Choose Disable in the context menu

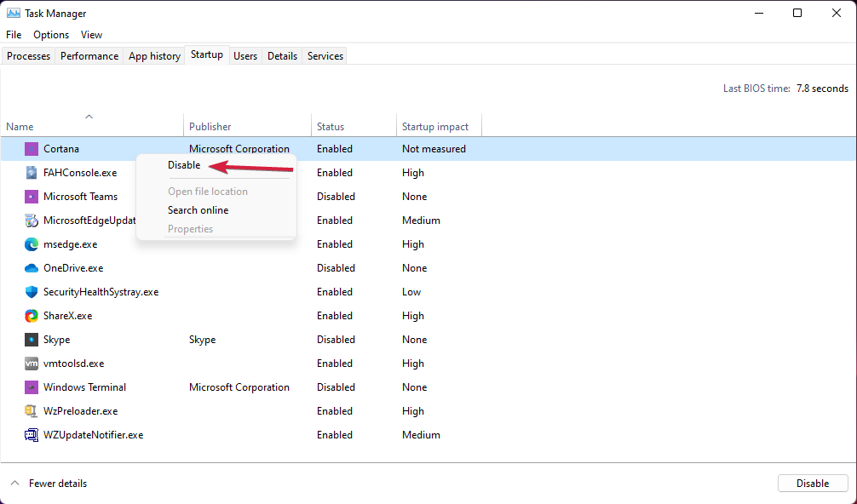pyautogui.click(x=184, y=165)
